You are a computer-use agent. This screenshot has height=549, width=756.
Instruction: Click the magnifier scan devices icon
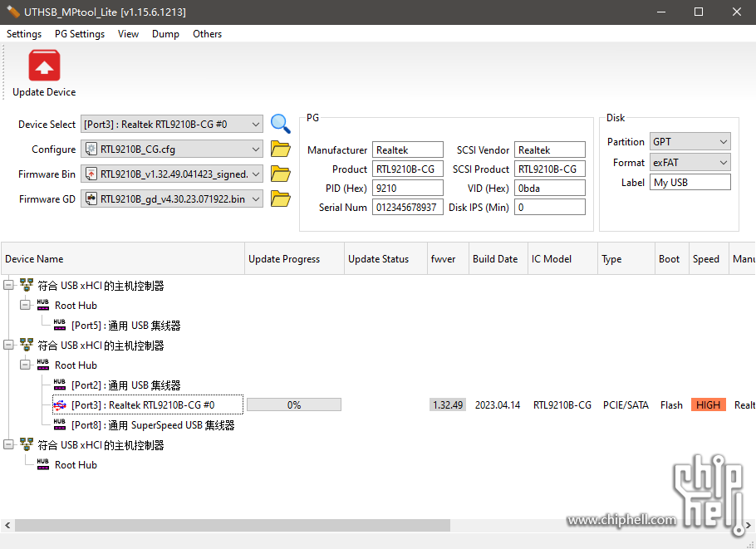[x=281, y=124]
